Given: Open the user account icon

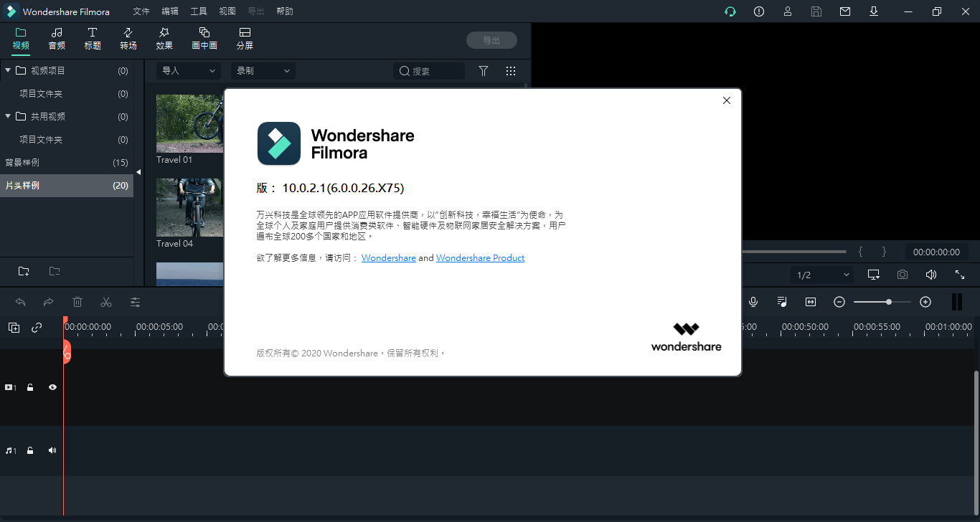Looking at the screenshot, I should [788, 11].
